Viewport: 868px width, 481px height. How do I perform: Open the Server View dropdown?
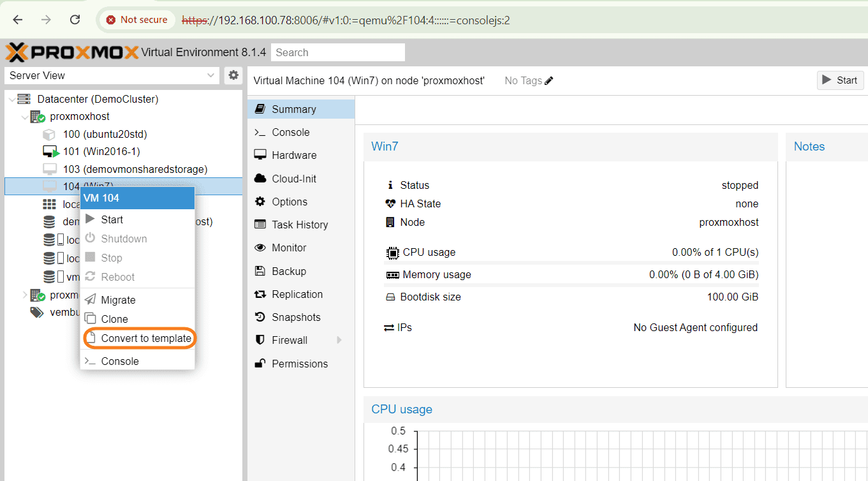click(x=112, y=75)
